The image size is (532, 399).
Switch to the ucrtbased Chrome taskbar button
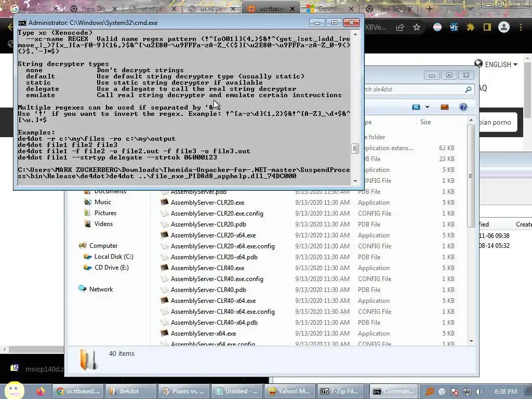pos(78,391)
